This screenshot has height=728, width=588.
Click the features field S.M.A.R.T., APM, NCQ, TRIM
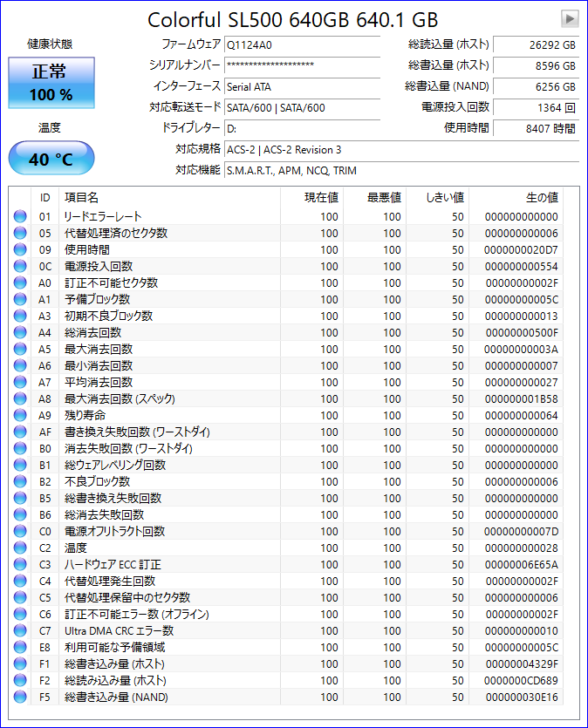coord(402,170)
